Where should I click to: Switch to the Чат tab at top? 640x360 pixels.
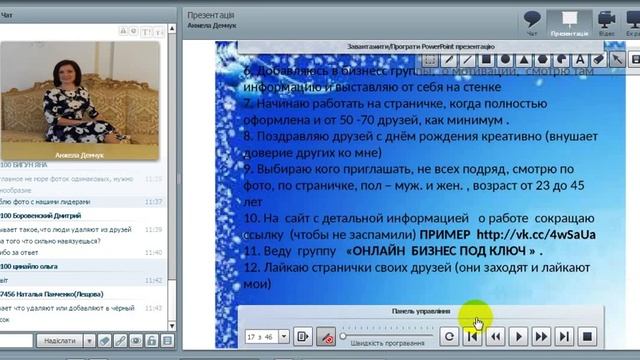(x=532, y=24)
